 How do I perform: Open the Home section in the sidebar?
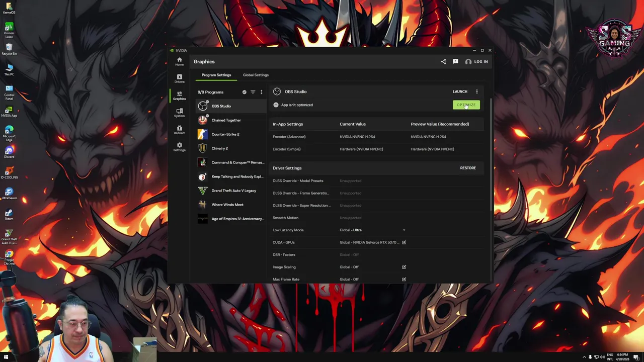click(179, 61)
